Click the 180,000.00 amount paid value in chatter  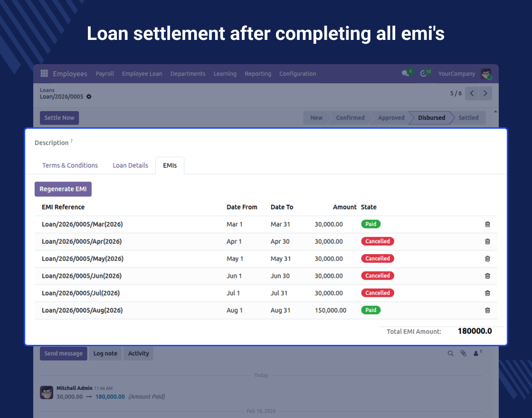click(x=110, y=397)
